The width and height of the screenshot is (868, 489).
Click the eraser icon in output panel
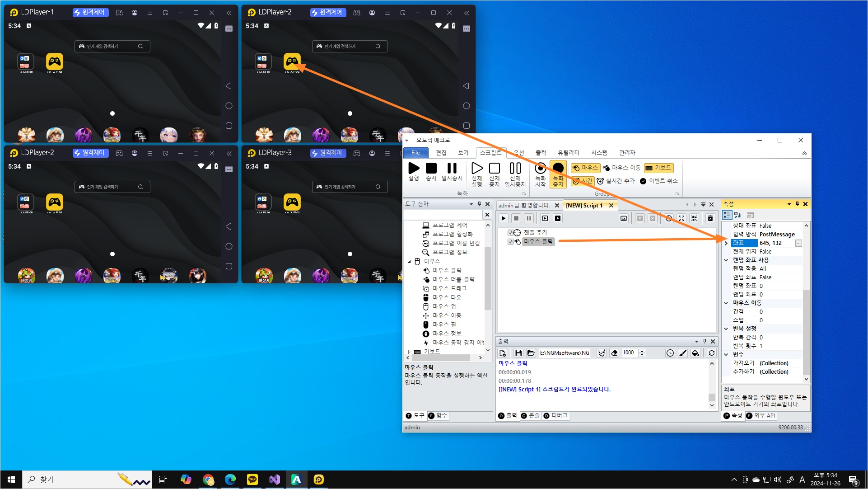tap(614, 353)
